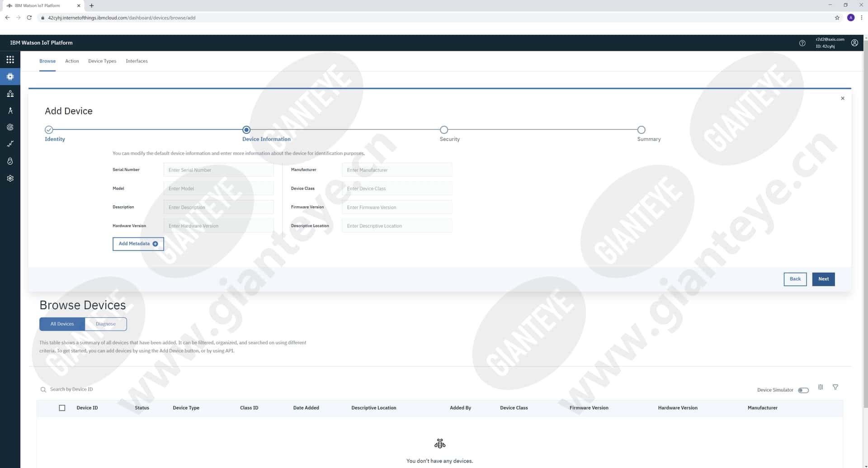Select the Identity step in wizard
Image resolution: width=868 pixels, height=468 pixels.
pyautogui.click(x=49, y=130)
